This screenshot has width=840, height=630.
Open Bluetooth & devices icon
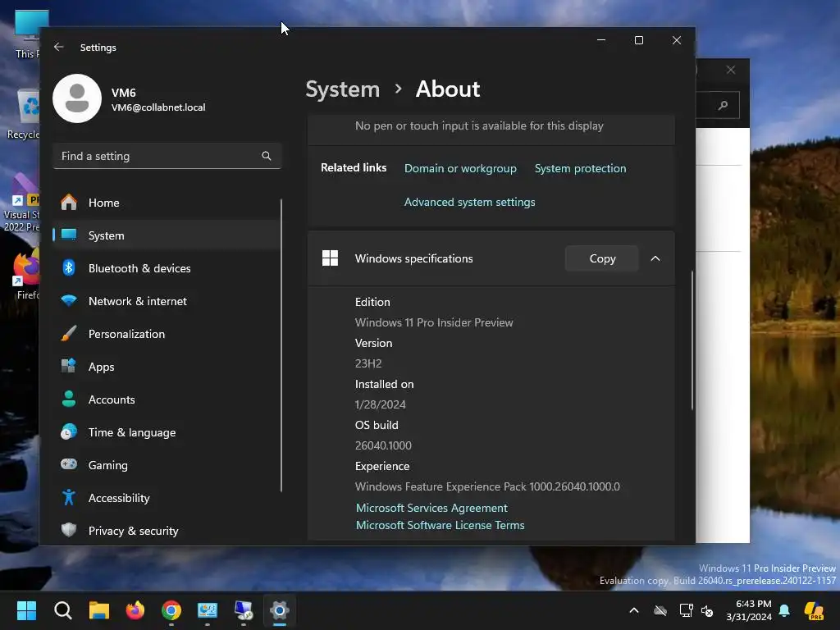pyautogui.click(x=69, y=268)
